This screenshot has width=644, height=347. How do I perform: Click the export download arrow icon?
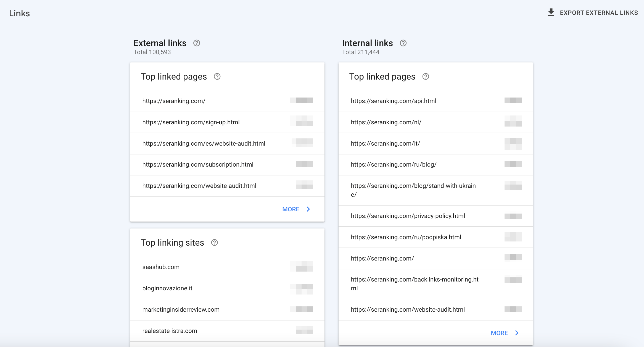551,12
